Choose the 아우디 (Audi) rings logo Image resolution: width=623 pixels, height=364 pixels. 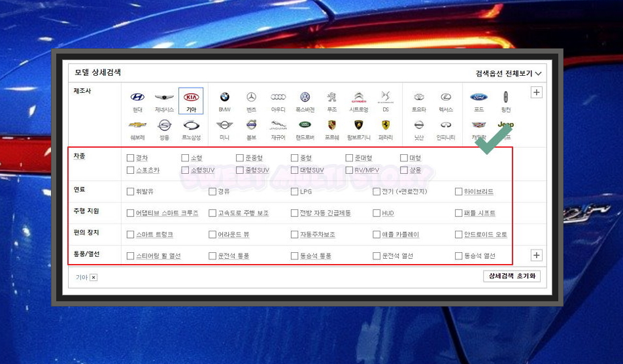click(x=278, y=97)
